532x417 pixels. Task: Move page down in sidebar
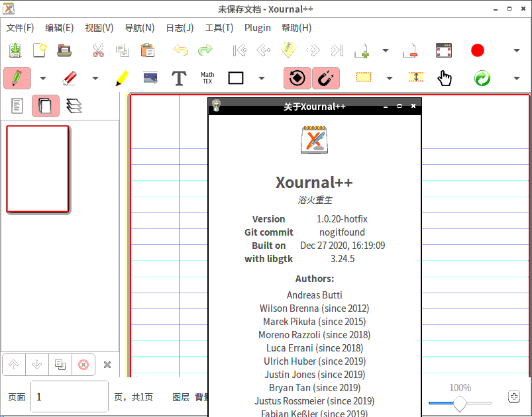click(36, 365)
